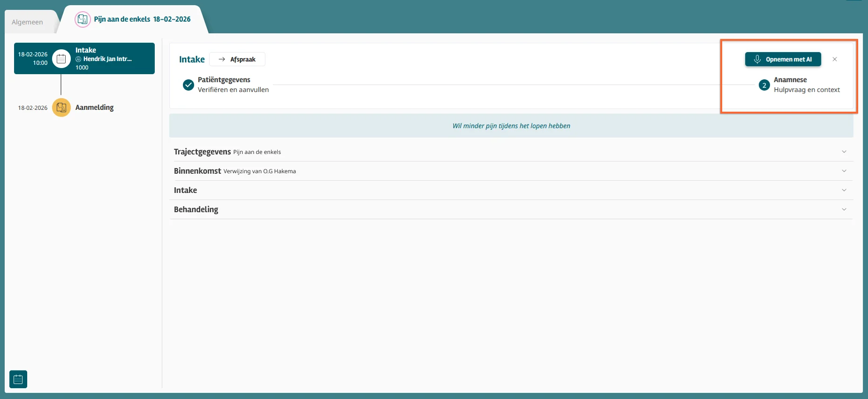Expand the Trajectgegevens section chevron
The image size is (868, 399).
click(x=844, y=152)
